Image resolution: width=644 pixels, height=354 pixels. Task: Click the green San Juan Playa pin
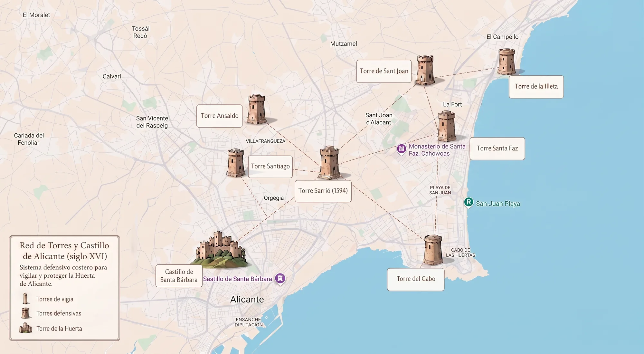coord(469,203)
